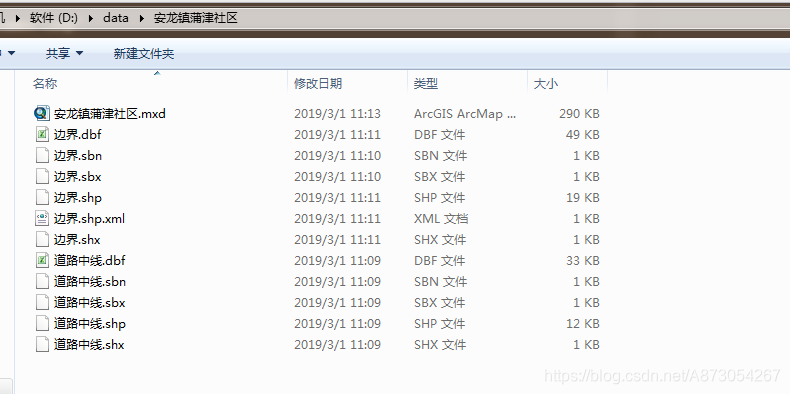
Task: Select file name 边界.sbx
Action: coord(78,177)
